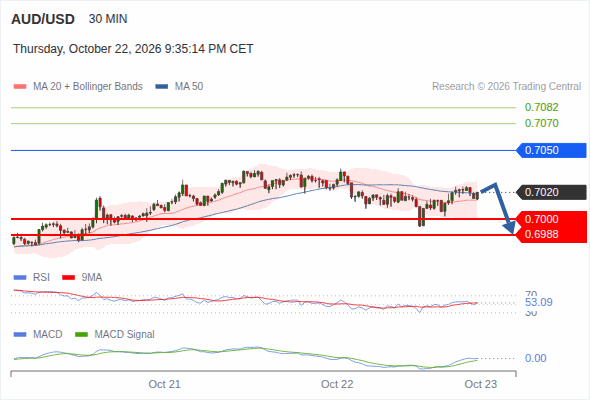This screenshot has height=400, width=590.
Task: Click the MACD legend label
Action: pyautogui.click(x=48, y=335)
